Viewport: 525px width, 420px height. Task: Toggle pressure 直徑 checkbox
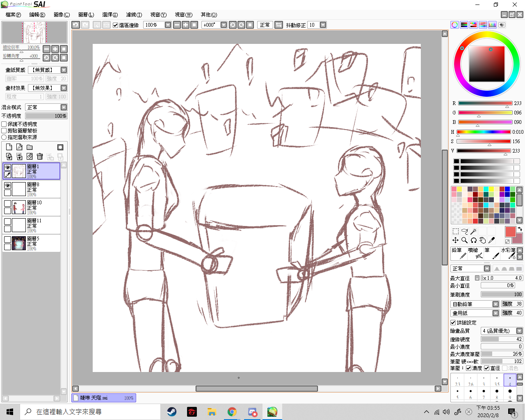tap(486, 368)
